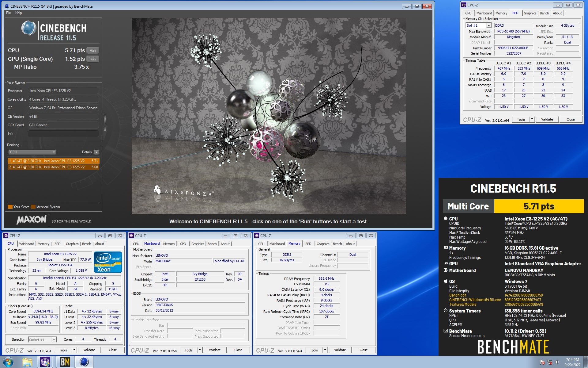Viewport: 588px width, 368px height.
Task: Click the Intel Xeon inside logo
Action: click(x=108, y=262)
